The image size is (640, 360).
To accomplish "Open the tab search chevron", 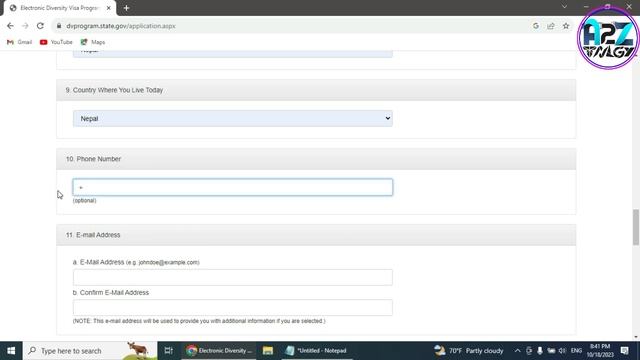I will [564, 7].
